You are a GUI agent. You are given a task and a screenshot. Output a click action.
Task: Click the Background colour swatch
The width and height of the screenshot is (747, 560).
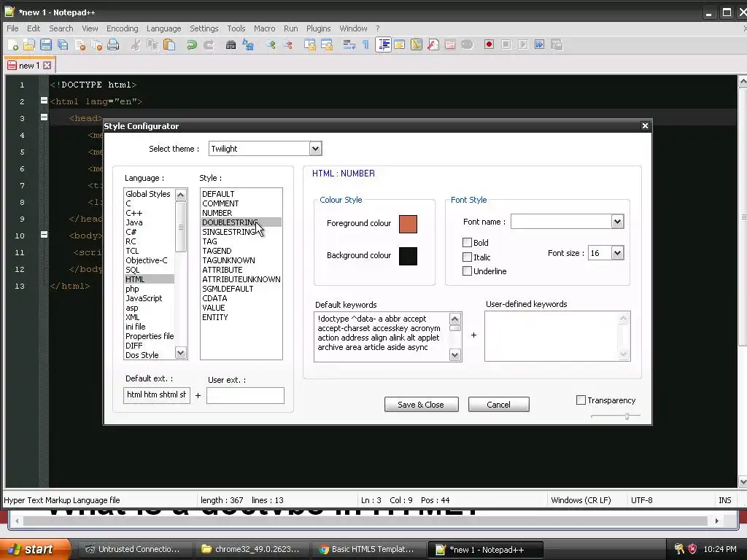pos(408,256)
